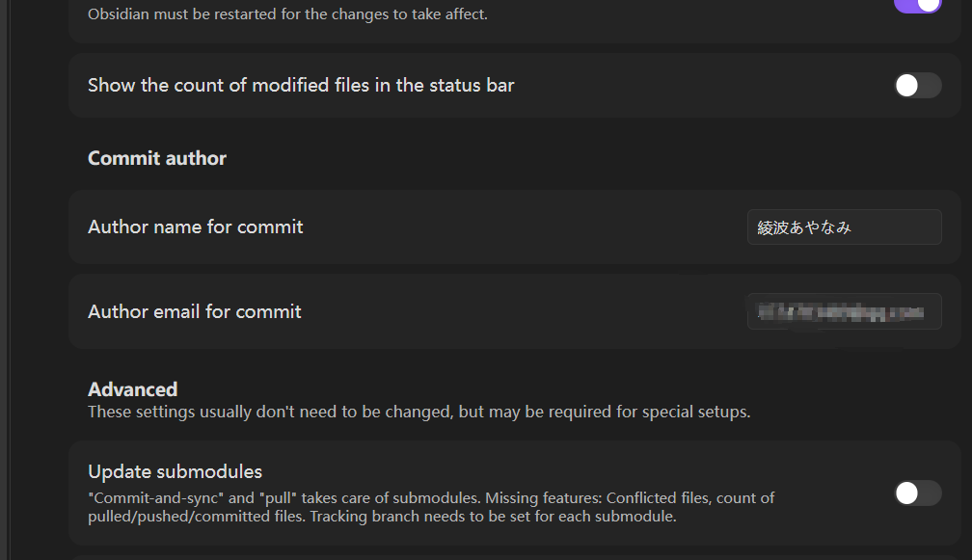Click the Tracking branch sentence in the submodules description
972x560 pixels.
coord(493,517)
